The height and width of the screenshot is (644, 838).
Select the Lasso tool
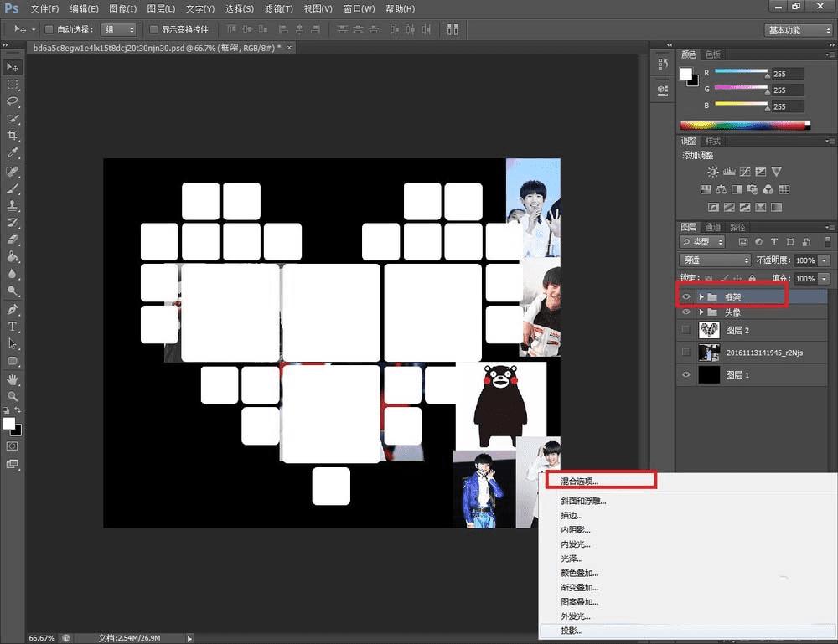[x=13, y=101]
